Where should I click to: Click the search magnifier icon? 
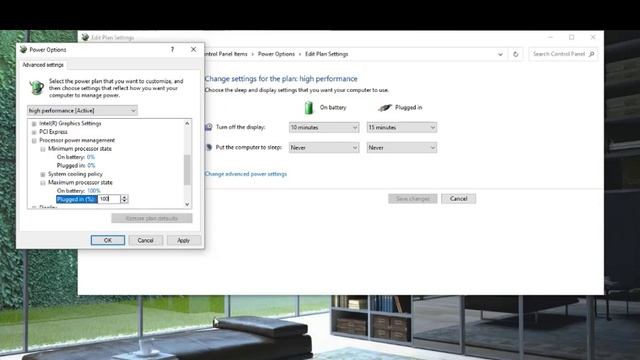592,54
